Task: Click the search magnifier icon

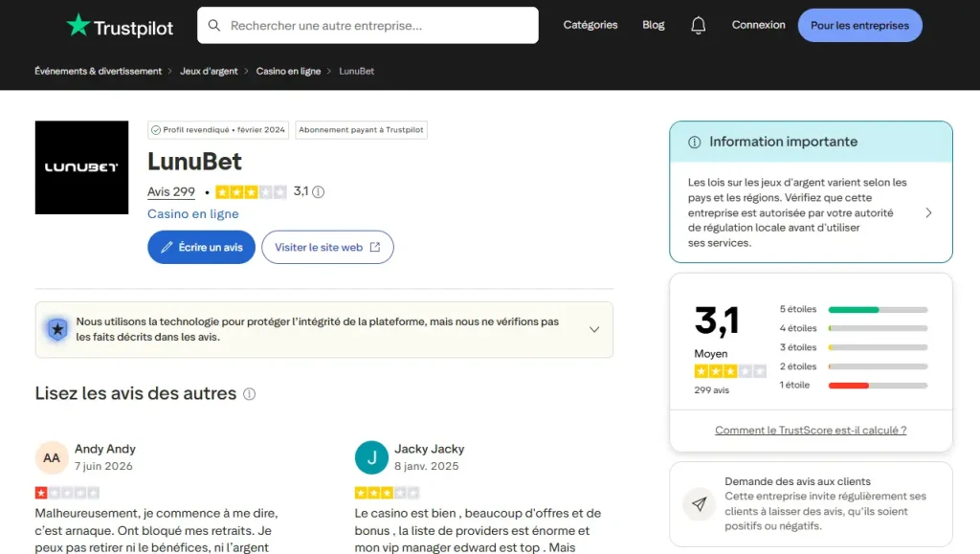Action: click(213, 26)
